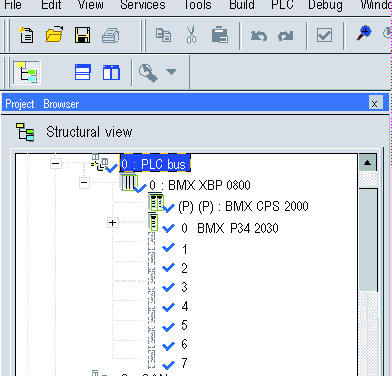This screenshot has height=376, width=392.
Task: Click the Paste clipboard icon
Action: pyautogui.click(x=220, y=35)
